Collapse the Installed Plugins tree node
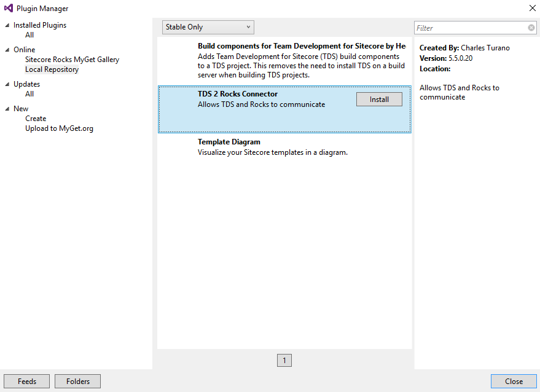 7,25
